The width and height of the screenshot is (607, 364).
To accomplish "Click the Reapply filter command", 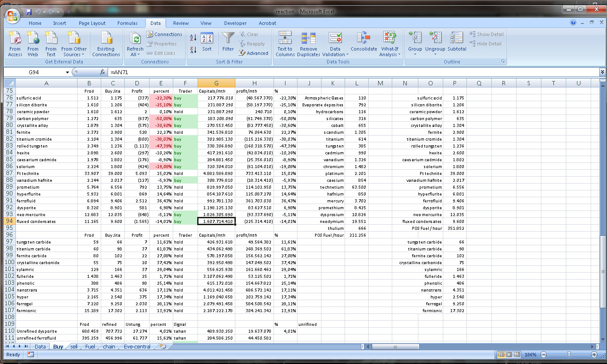I will coord(252,44).
